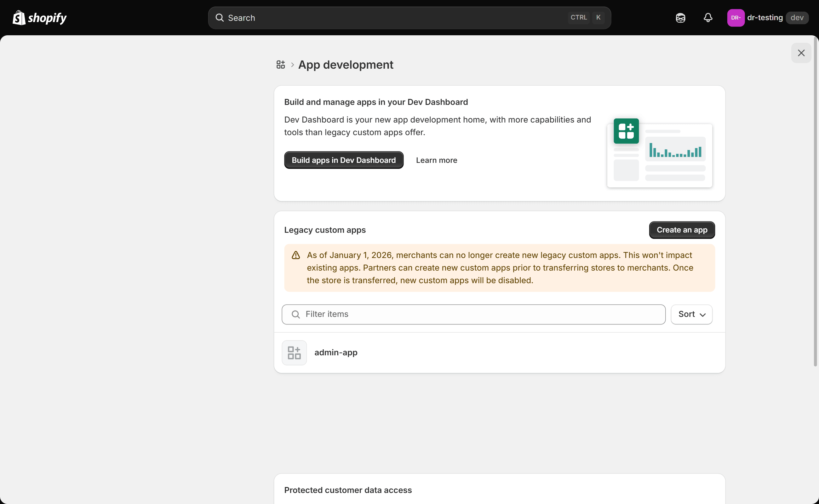
Task: Click the search magnifier in the top bar
Action: (x=219, y=18)
